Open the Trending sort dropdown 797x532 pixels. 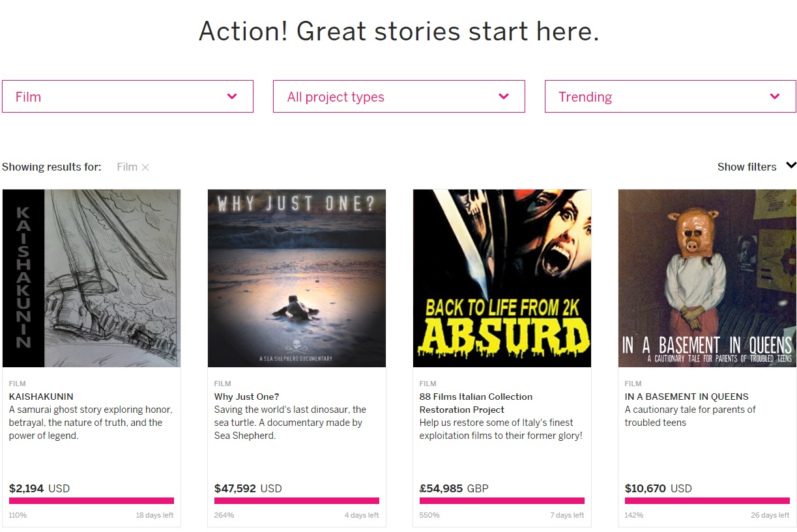670,96
